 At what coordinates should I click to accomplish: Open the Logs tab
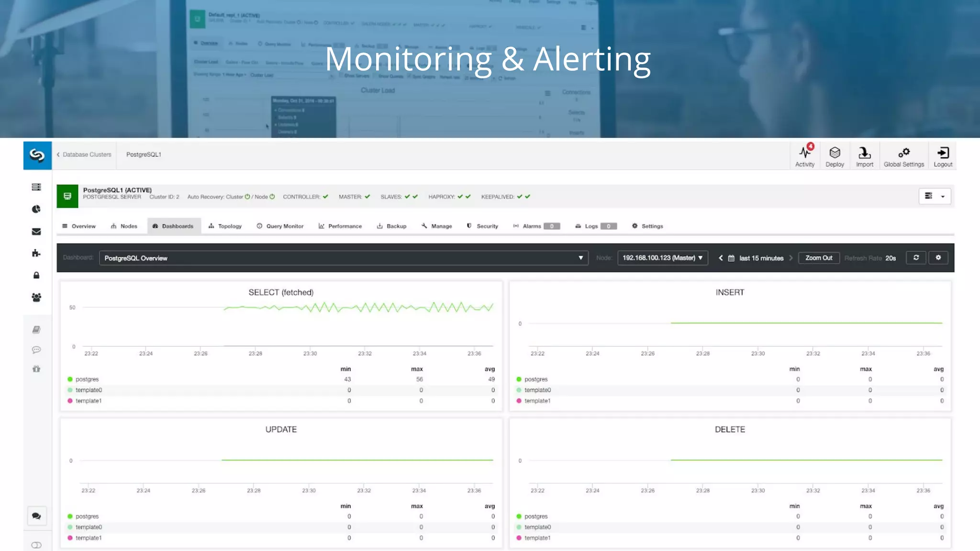[x=596, y=226]
